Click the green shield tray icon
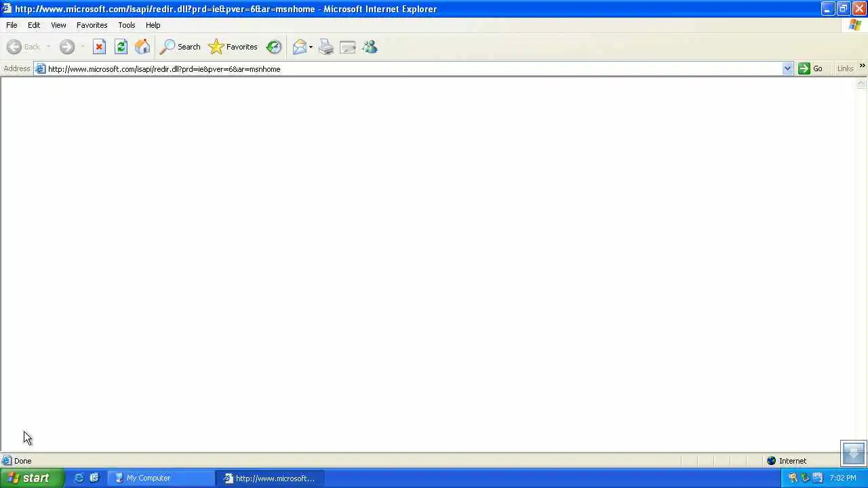This screenshot has height=488, width=868. click(805, 478)
